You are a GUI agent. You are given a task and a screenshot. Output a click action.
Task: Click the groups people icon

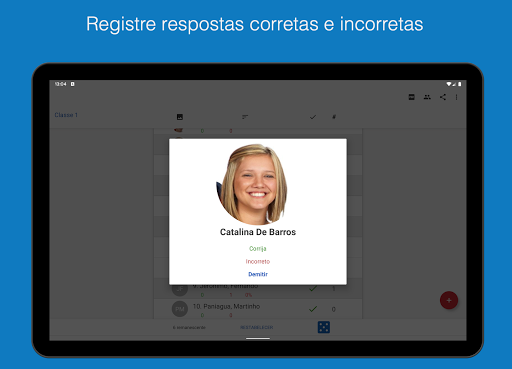pyautogui.click(x=427, y=97)
